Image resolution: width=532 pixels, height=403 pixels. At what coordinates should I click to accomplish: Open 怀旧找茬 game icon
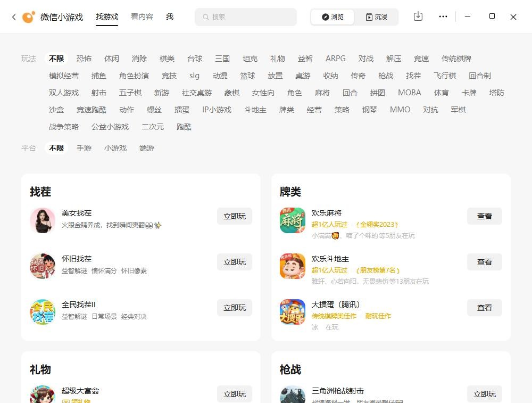click(x=43, y=266)
